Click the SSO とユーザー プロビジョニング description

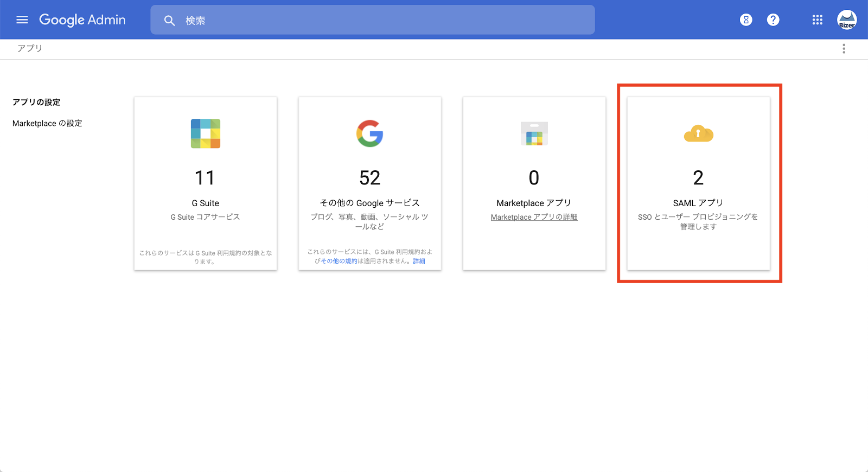[699, 221]
